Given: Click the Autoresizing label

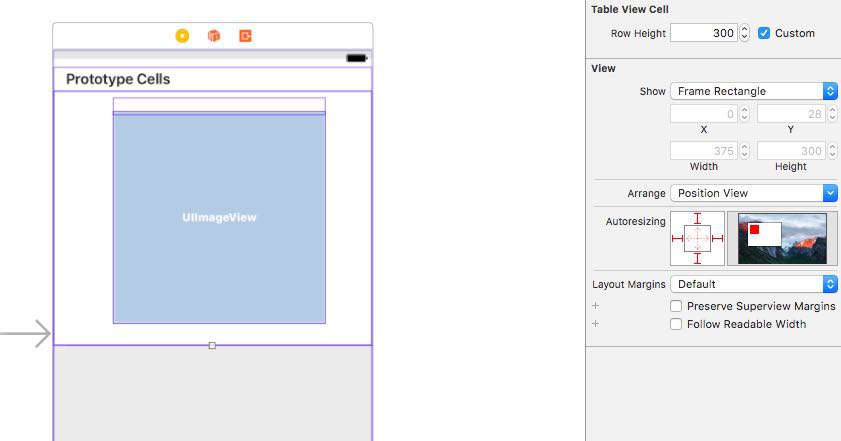Looking at the screenshot, I should (636, 222).
